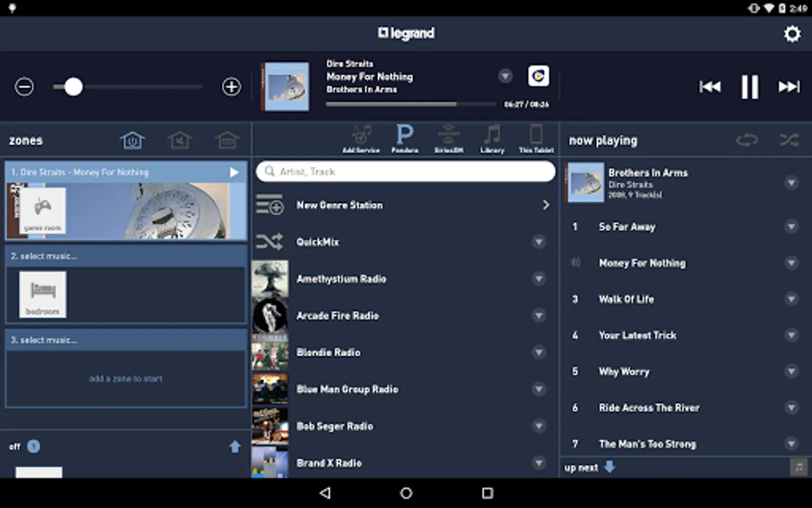Open the now-playing track dropdown arrow
812x508 pixels.
[x=505, y=76]
